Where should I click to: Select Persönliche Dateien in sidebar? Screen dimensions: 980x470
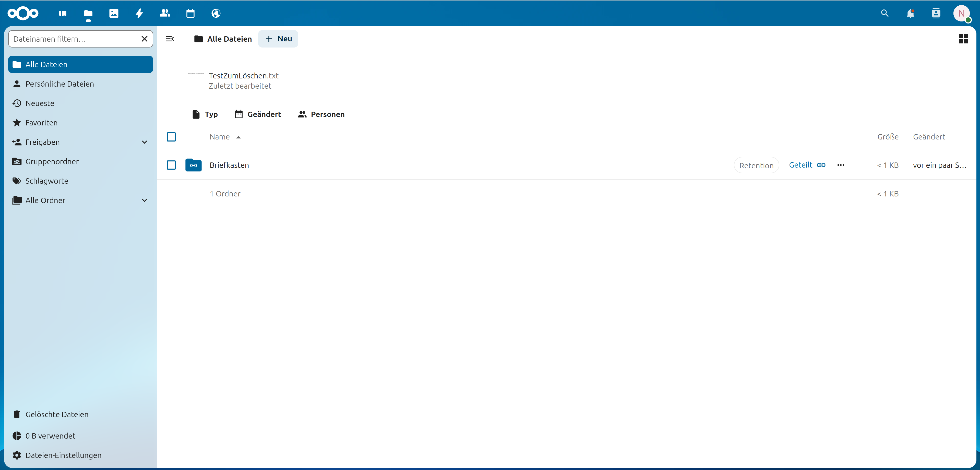point(81,84)
